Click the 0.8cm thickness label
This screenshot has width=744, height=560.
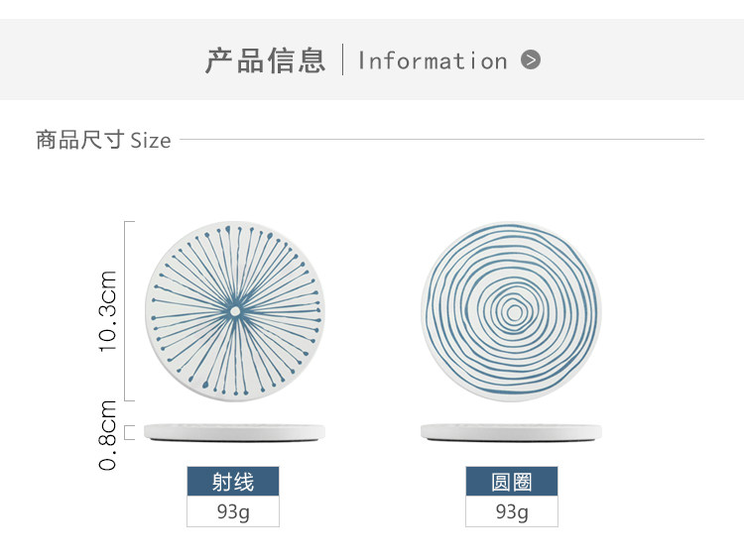(108, 435)
